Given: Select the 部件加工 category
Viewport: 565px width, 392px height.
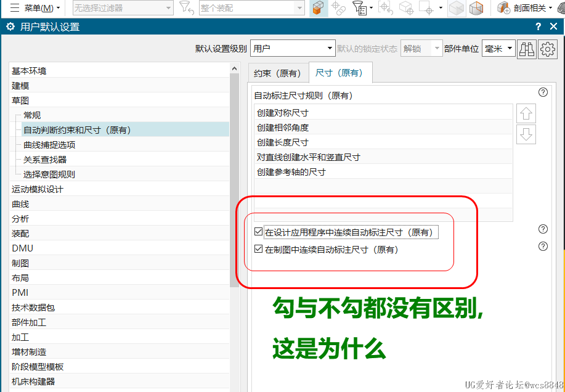Looking at the screenshot, I should (119, 322).
